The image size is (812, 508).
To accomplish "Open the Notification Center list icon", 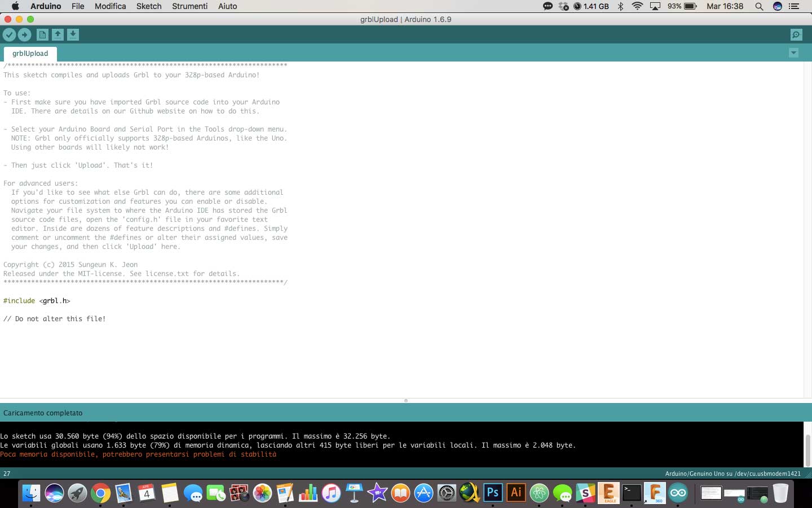I will (794, 6).
